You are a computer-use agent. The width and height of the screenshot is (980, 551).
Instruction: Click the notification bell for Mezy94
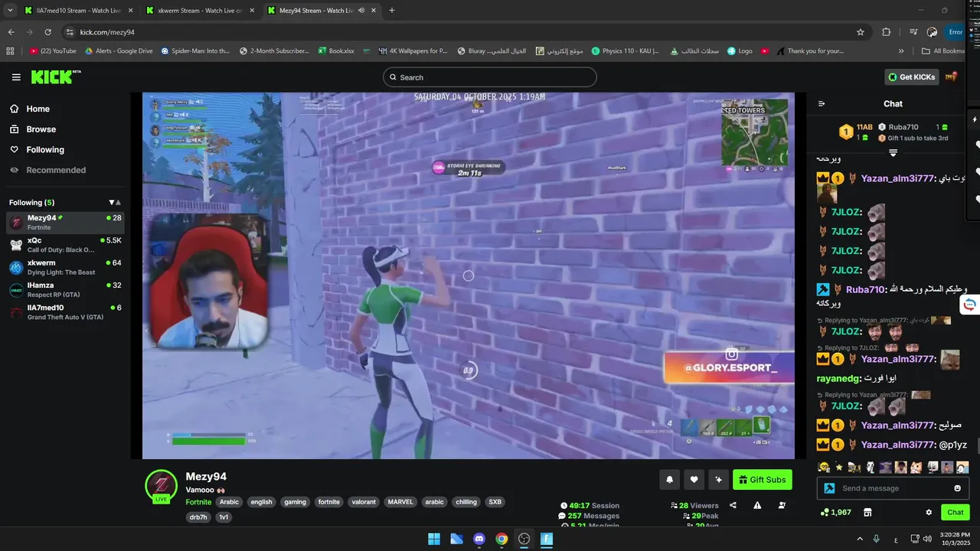click(670, 480)
